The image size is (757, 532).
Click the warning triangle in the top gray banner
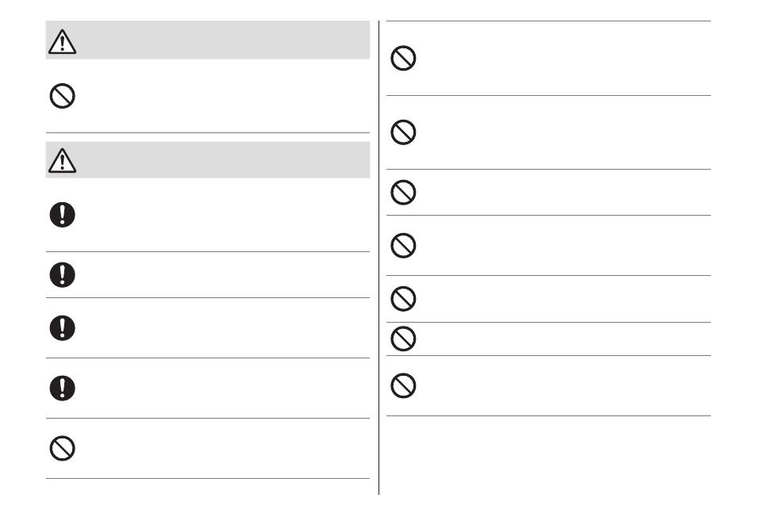(x=62, y=41)
